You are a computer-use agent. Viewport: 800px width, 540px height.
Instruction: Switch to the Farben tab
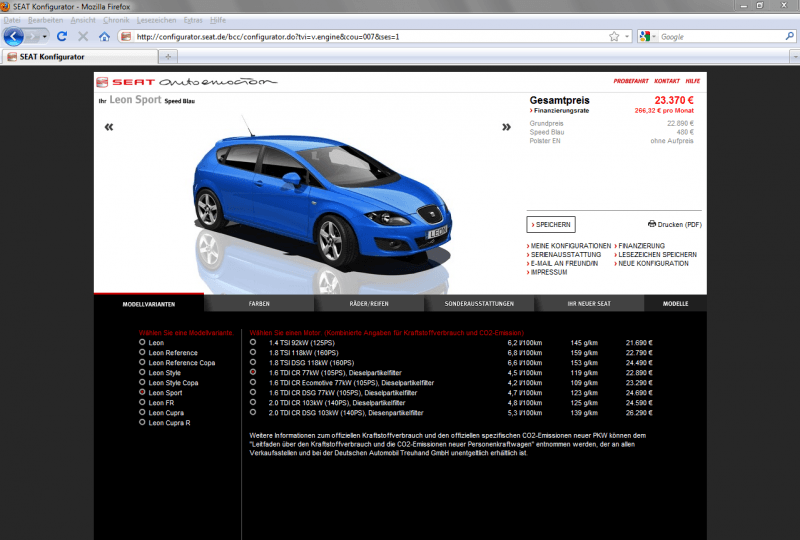pyautogui.click(x=259, y=304)
